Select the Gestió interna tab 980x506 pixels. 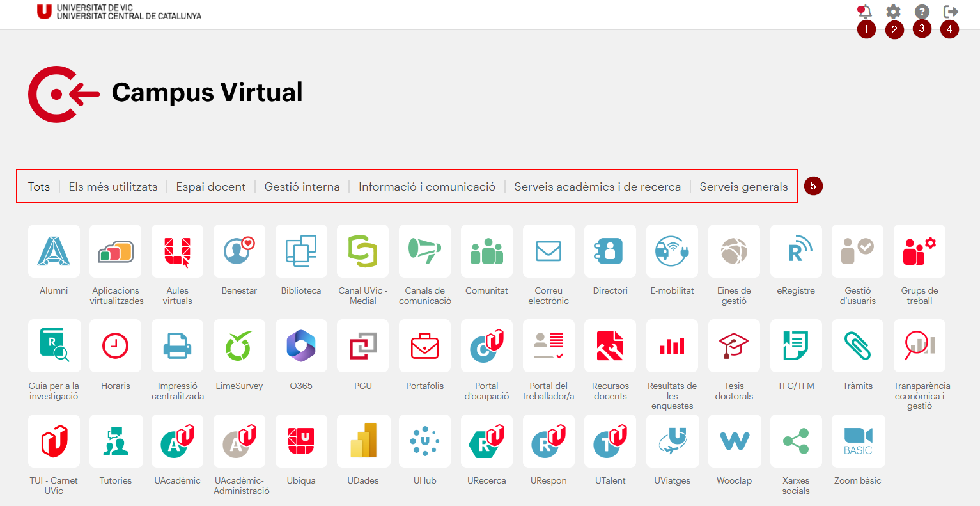click(302, 187)
